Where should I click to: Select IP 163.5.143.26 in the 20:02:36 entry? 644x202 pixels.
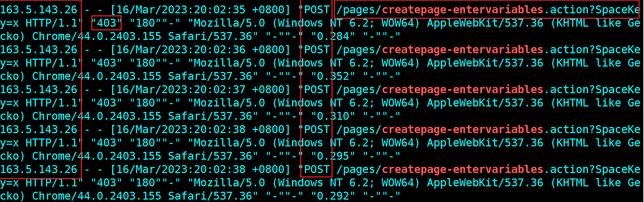(x=39, y=50)
